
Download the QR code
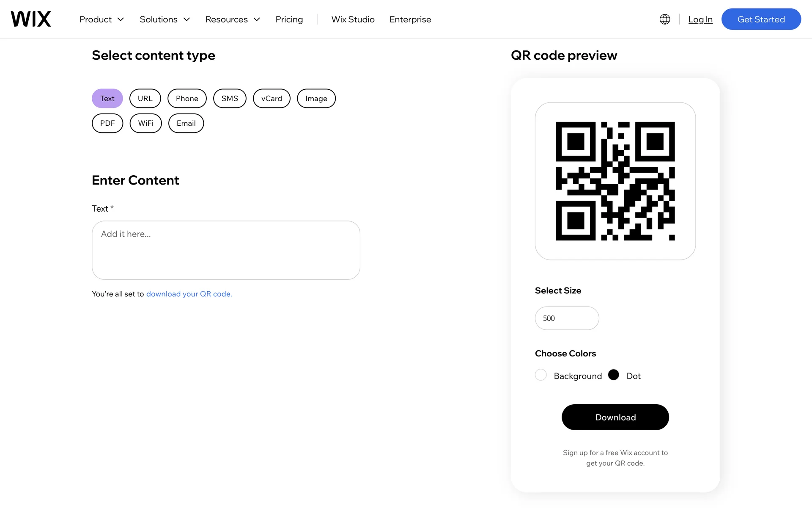pyautogui.click(x=615, y=417)
